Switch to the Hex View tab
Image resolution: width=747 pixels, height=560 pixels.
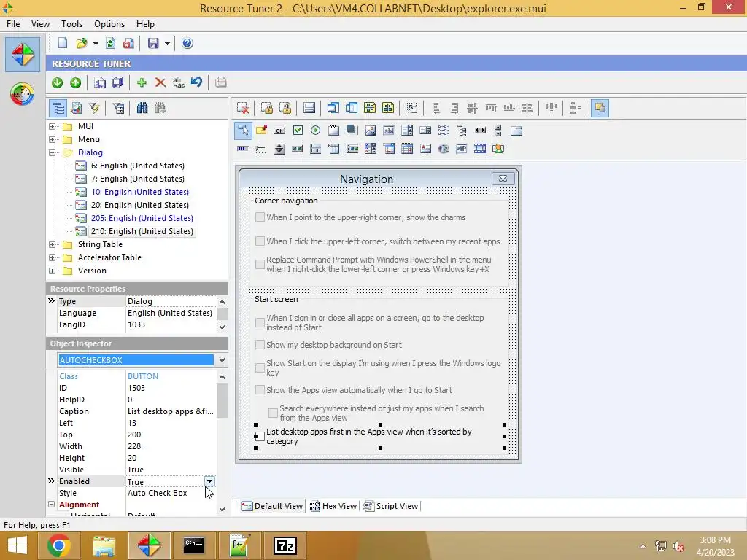click(333, 506)
